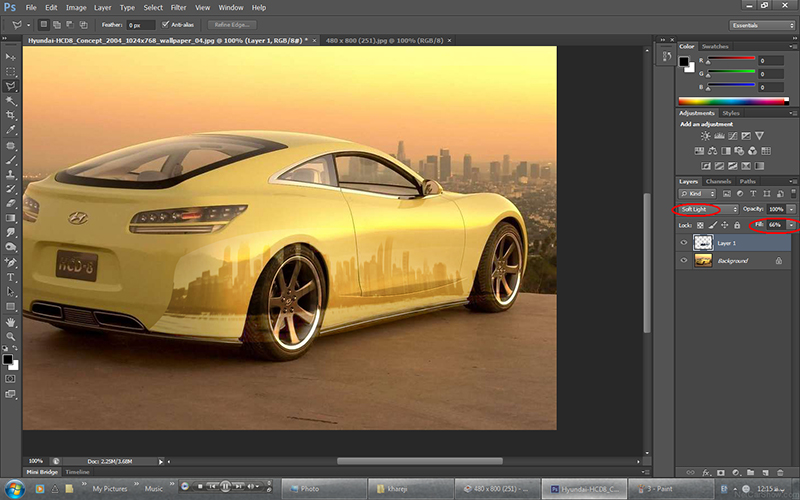
Task: Toggle lock position
Action: coord(724,225)
